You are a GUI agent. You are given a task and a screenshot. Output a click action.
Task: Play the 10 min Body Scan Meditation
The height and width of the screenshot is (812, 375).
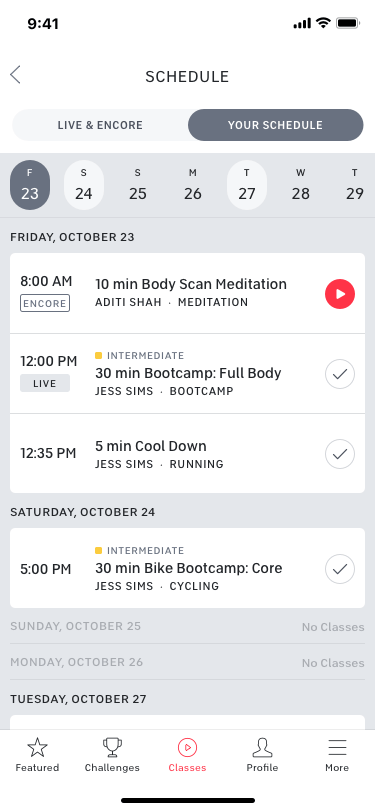pos(340,294)
